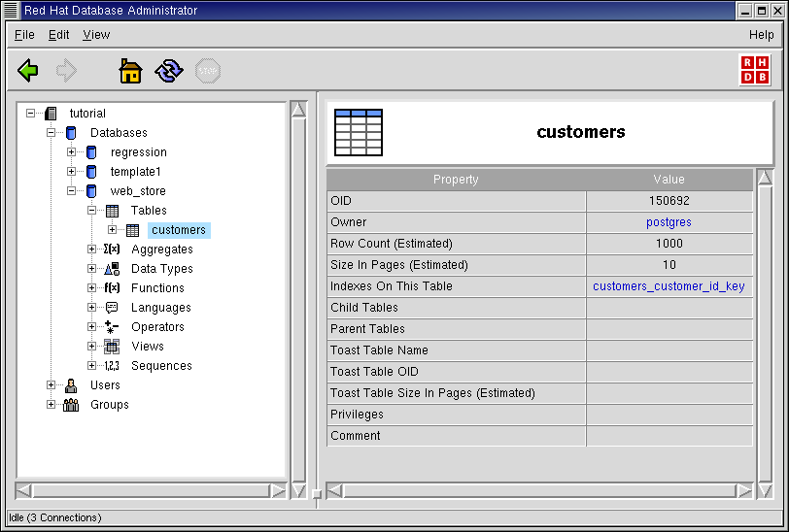Click the Value column header

669,180
